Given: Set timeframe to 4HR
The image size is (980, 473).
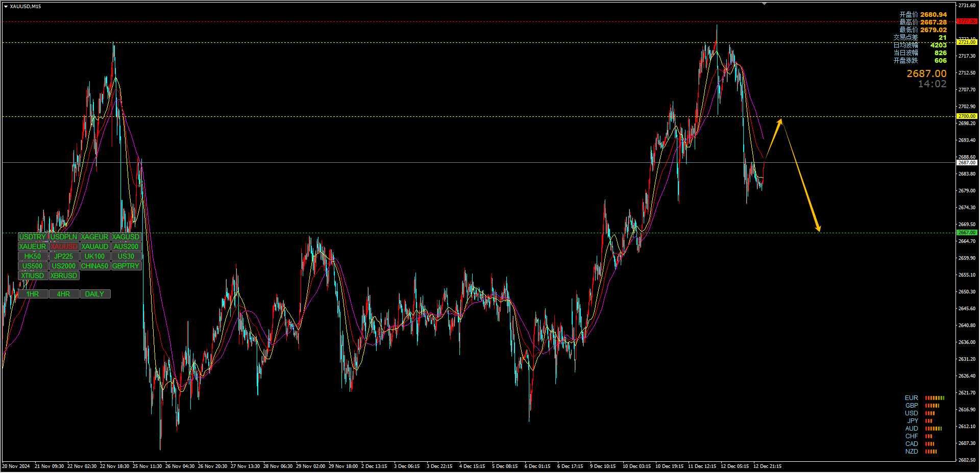Looking at the screenshot, I should (64, 294).
